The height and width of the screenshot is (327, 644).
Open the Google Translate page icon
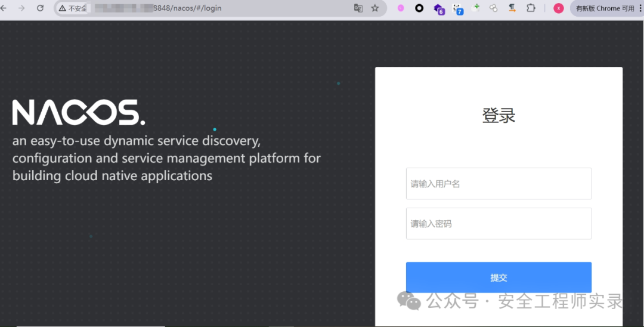[x=358, y=8]
